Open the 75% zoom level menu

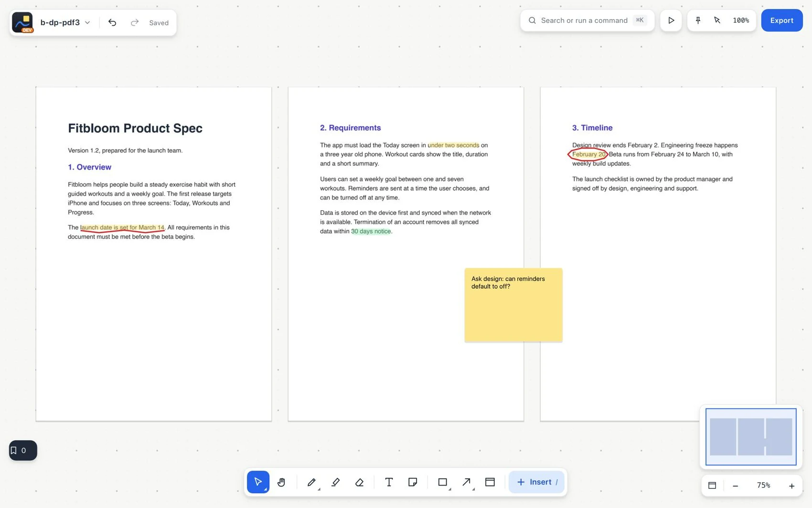[x=763, y=486]
